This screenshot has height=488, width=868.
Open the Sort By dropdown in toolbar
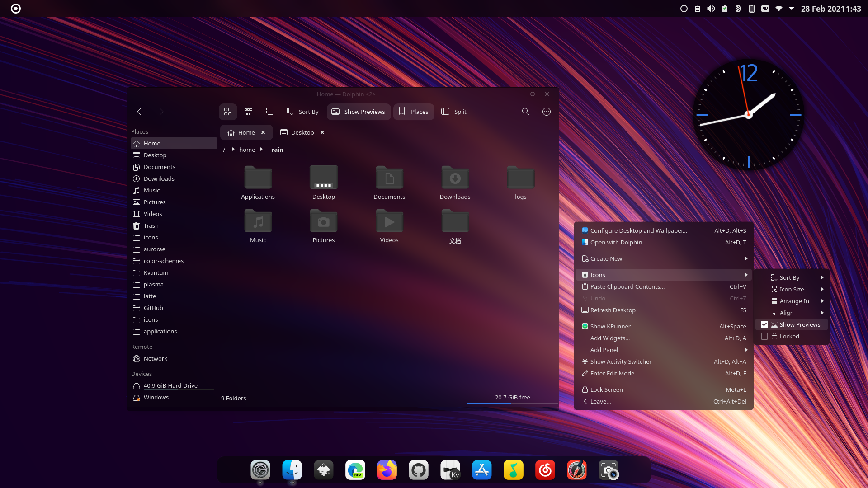click(302, 112)
